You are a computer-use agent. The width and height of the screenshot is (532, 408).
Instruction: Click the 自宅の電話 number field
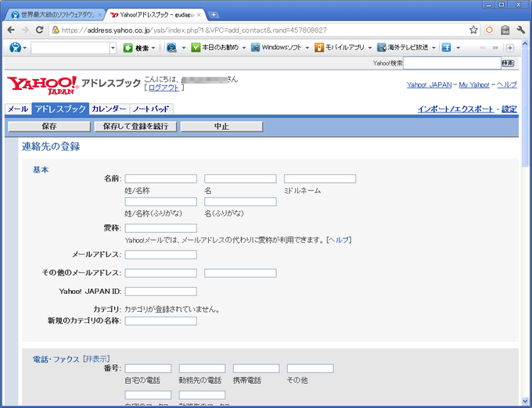pyautogui.click(x=148, y=368)
